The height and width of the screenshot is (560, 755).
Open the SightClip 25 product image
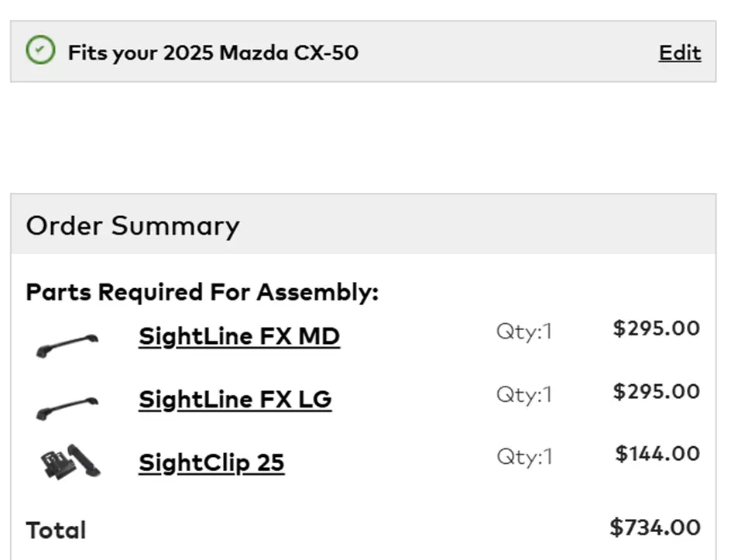(70, 462)
